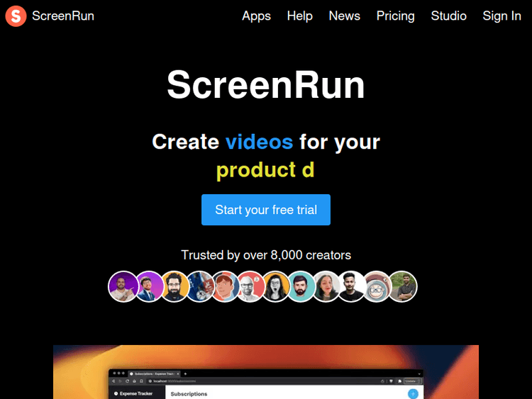This screenshot has height=399, width=532.
Task: Click avatar of man in blue suit
Action: [x=149, y=286]
